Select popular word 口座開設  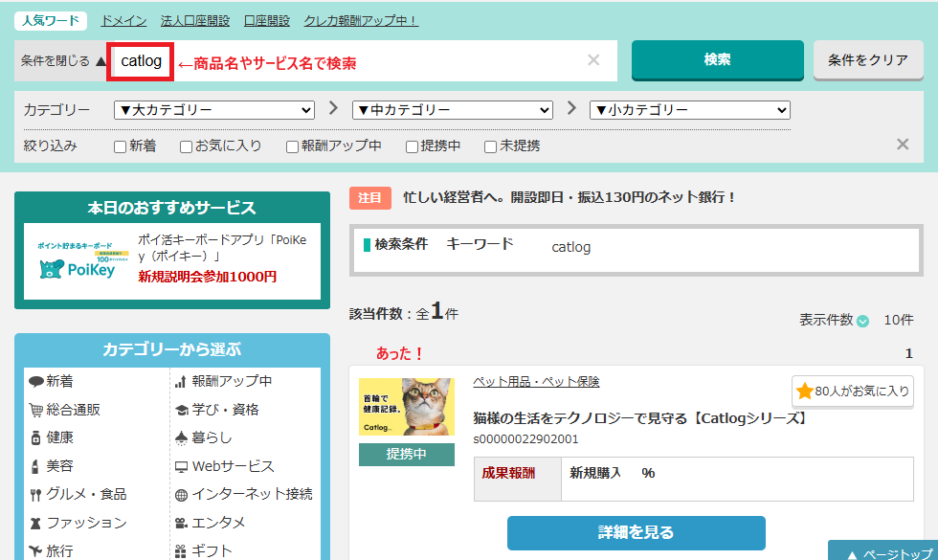click(x=267, y=21)
